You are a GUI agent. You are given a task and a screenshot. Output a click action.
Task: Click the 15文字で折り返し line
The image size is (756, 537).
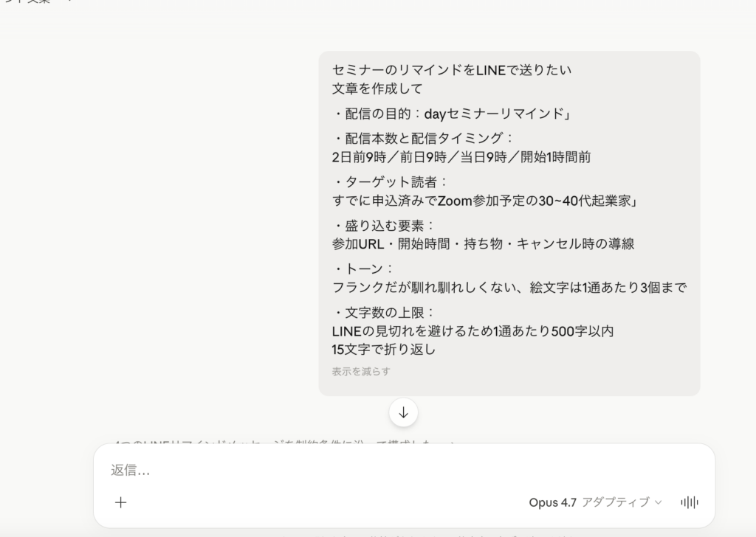383,350
